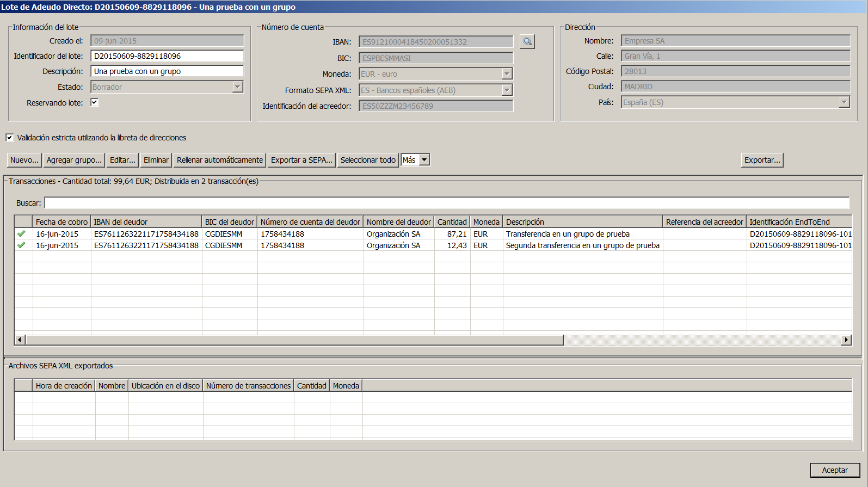Disable strict validation using address book
Viewport: 868px width, 487px height.
10,138
